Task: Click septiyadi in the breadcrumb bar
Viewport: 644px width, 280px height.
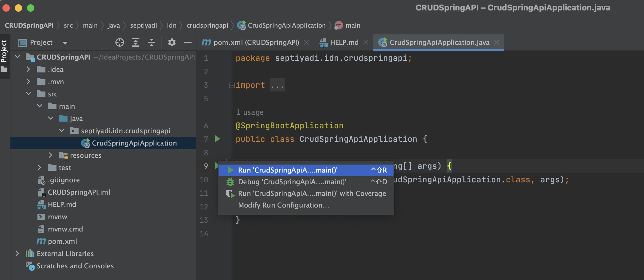Action: [x=143, y=25]
